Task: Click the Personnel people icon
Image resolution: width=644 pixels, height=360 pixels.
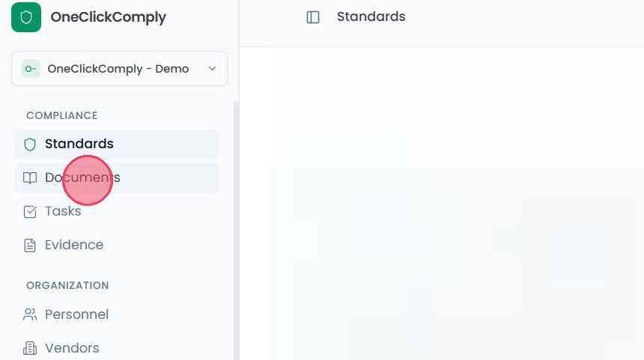Action: tap(30, 315)
